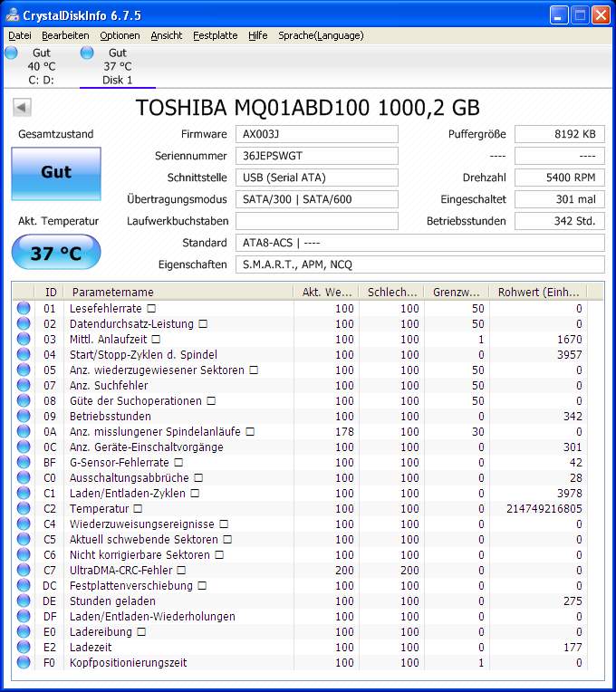Open the Ansicht menu
This screenshot has width=616, height=692.
tap(167, 35)
